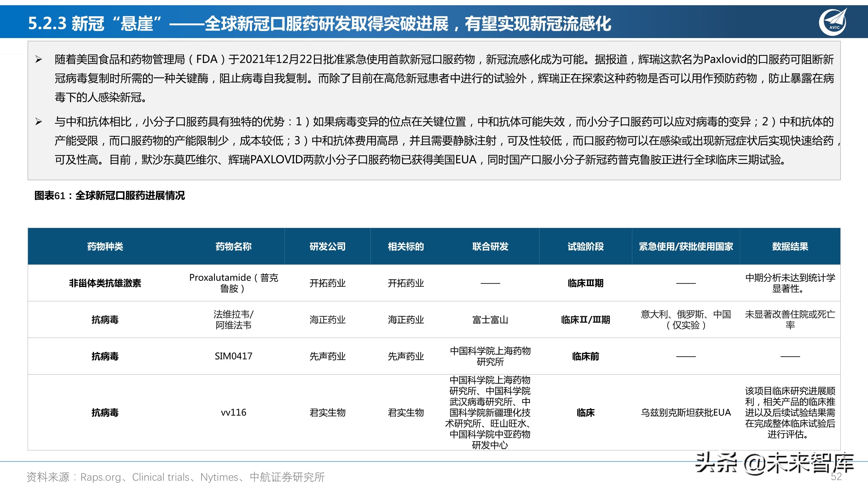868x488 pixels.
Task: Select the '未显著改善住院或死亡率' cell
Action: click(x=790, y=319)
